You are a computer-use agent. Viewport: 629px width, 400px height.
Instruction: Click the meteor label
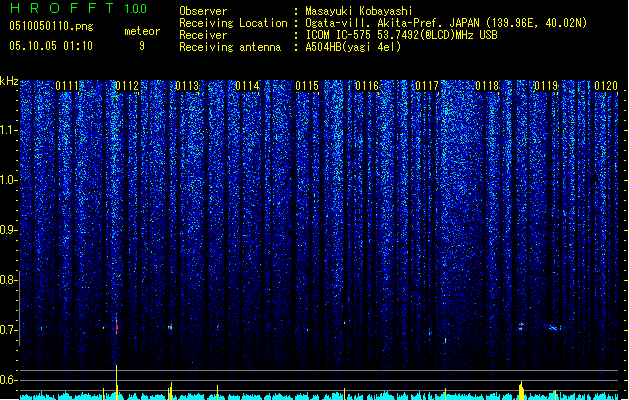click(x=142, y=31)
